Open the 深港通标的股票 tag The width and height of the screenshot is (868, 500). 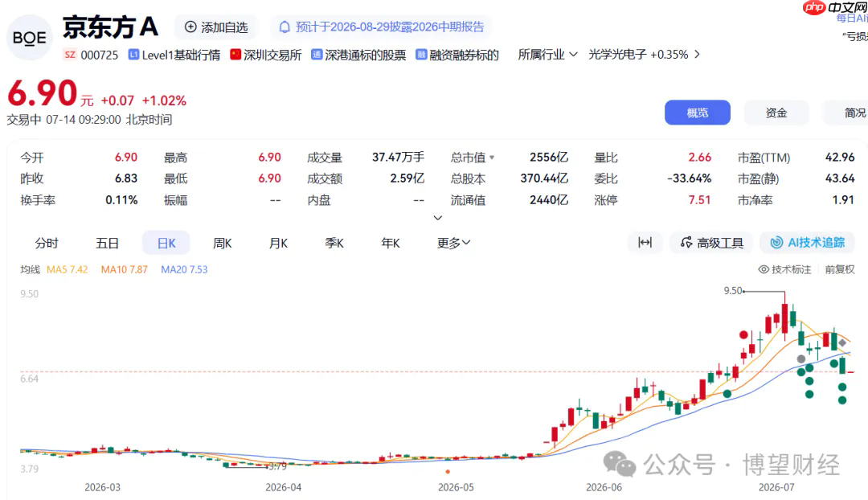[x=366, y=55]
